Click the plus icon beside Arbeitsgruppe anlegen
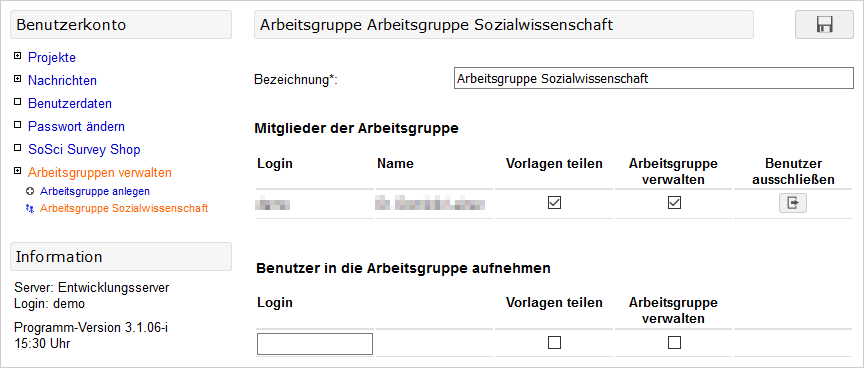This screenshot has height=368, width=864. (31, 192)
